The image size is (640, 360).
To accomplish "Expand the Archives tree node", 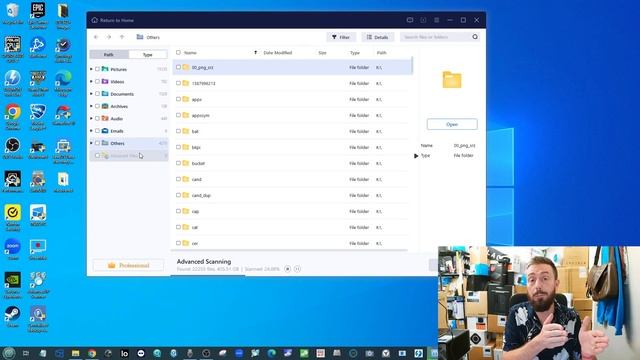I will click(x=91, y=106).
